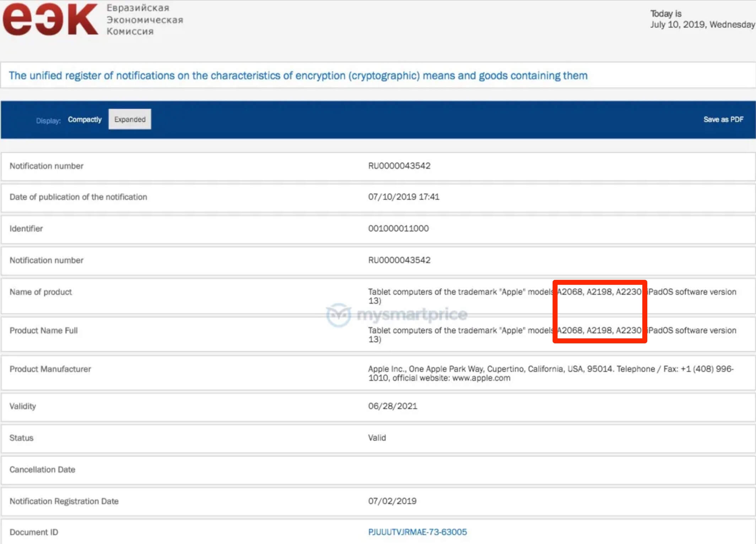
Task: Click Save as PDF
Action: [x=723, y=119]
